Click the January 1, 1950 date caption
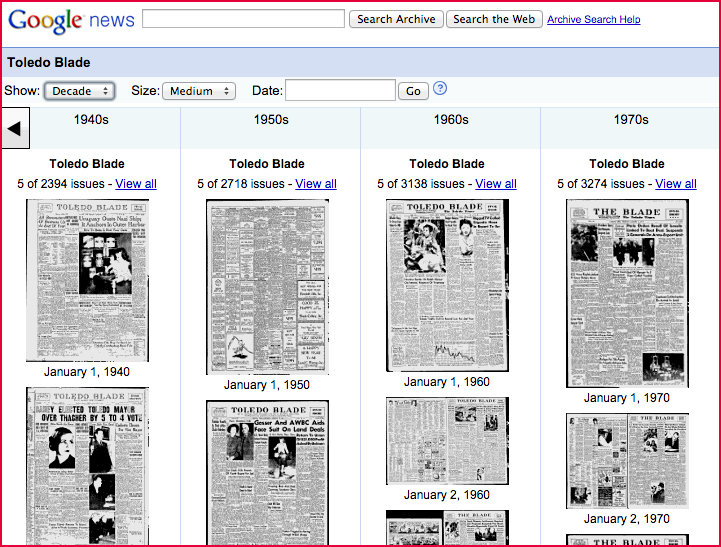This screenshot has height=547, width=721. click(267, 385)
